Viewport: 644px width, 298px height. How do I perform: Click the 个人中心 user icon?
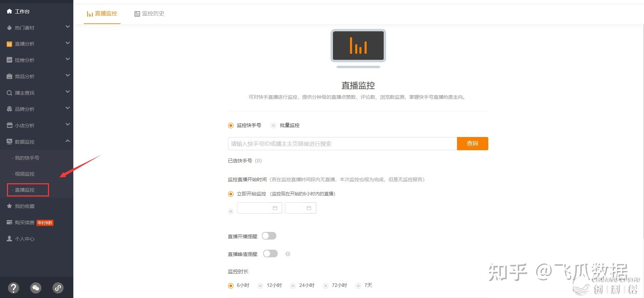pos(9,239)
